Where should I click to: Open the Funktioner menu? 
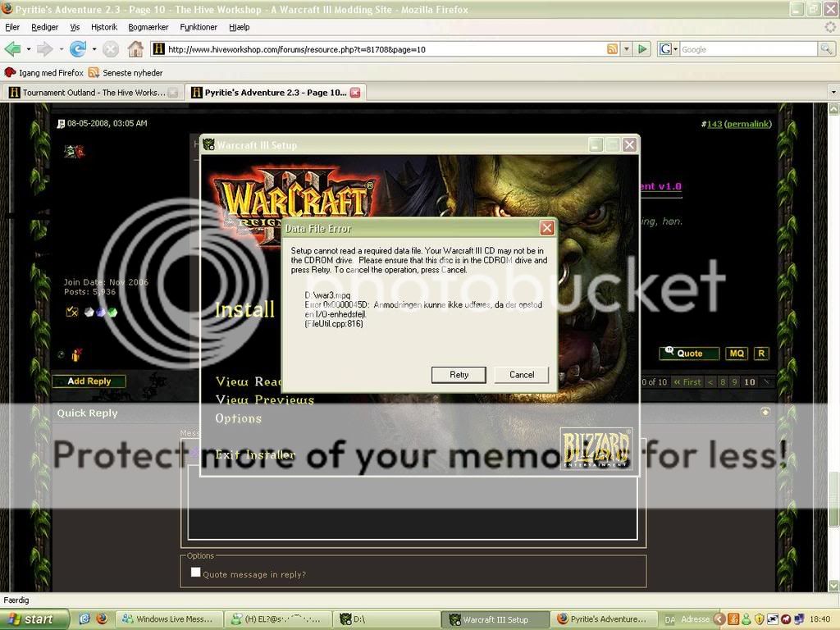[x=199, y=27]
